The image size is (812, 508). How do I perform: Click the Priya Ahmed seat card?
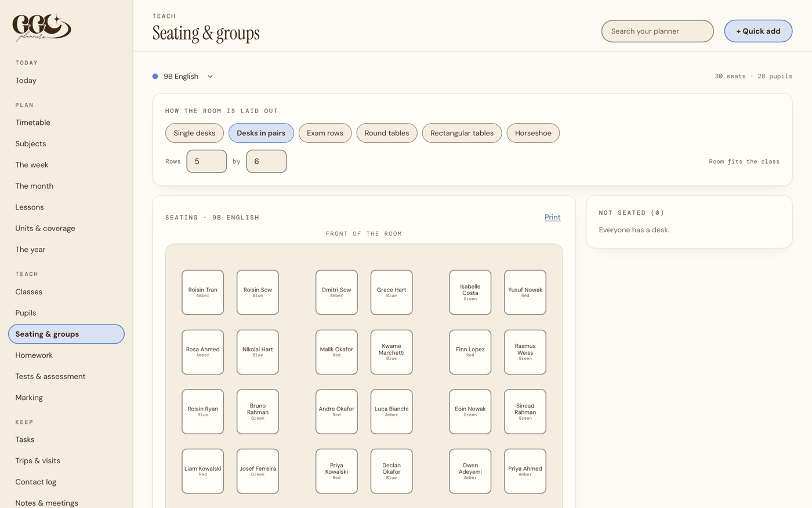(x=525, y=471)
